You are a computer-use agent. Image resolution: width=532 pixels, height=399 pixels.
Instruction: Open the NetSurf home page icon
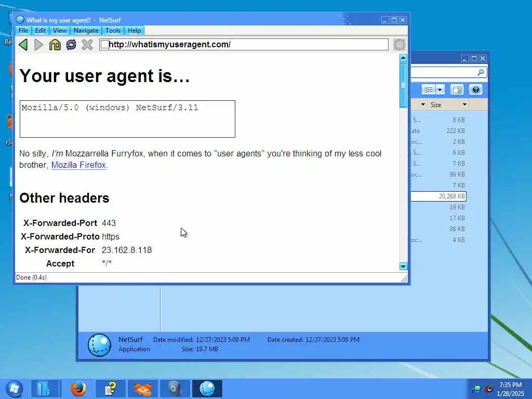[55, 45]
